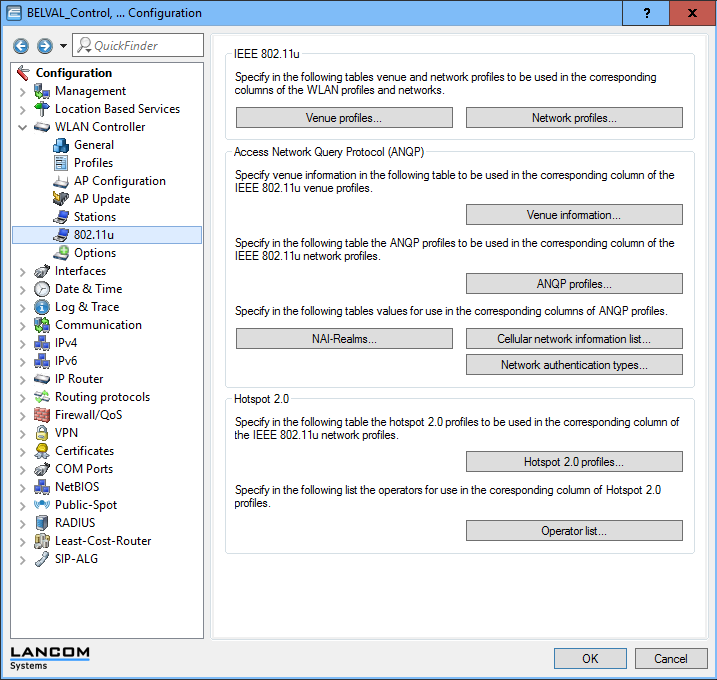
Task: Expand the Management tree node
Action: [x=22, y=92]
